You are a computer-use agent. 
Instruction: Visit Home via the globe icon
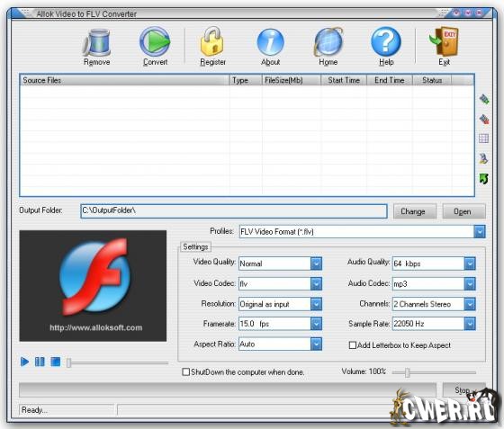click(x=328, y=42)
